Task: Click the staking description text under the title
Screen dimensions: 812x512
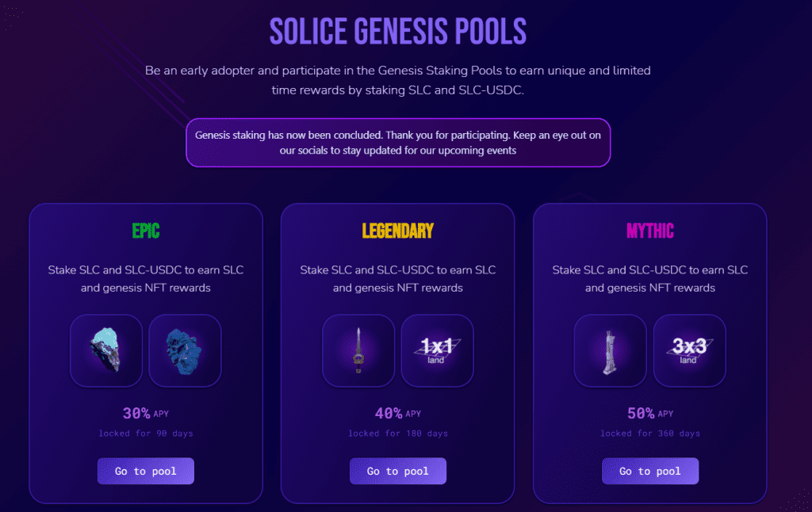Action: (x=398, y=79)
